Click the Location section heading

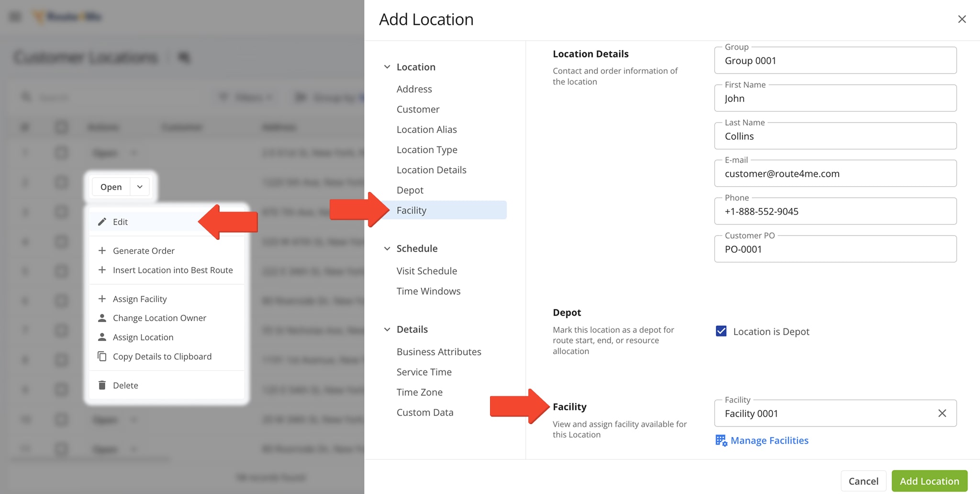coord(416,67)
